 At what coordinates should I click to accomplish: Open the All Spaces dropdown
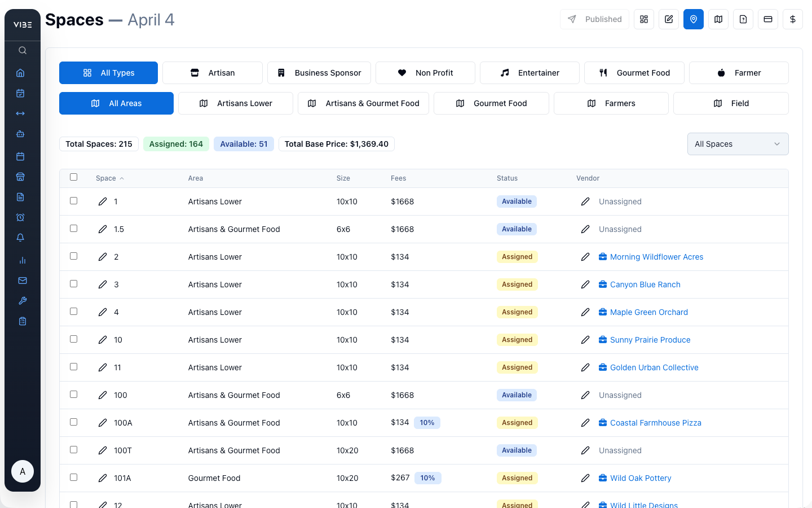[x=738, y=144]
